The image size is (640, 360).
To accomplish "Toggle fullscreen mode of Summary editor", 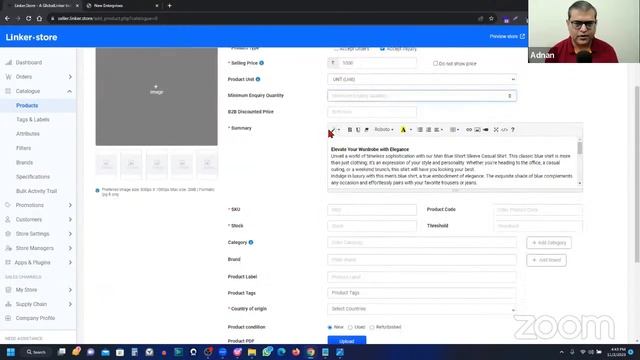I will coord(496,130).
